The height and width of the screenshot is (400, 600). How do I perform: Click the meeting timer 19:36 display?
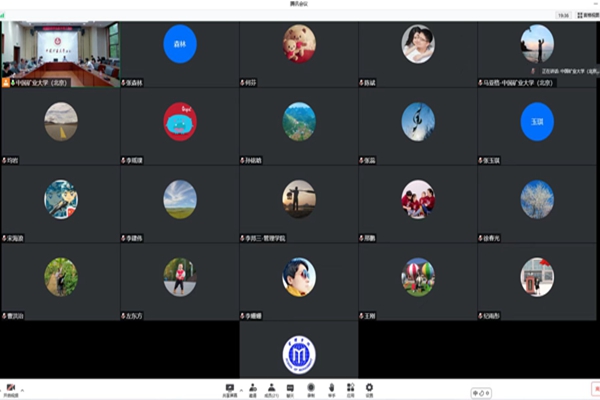coord(563,16)
